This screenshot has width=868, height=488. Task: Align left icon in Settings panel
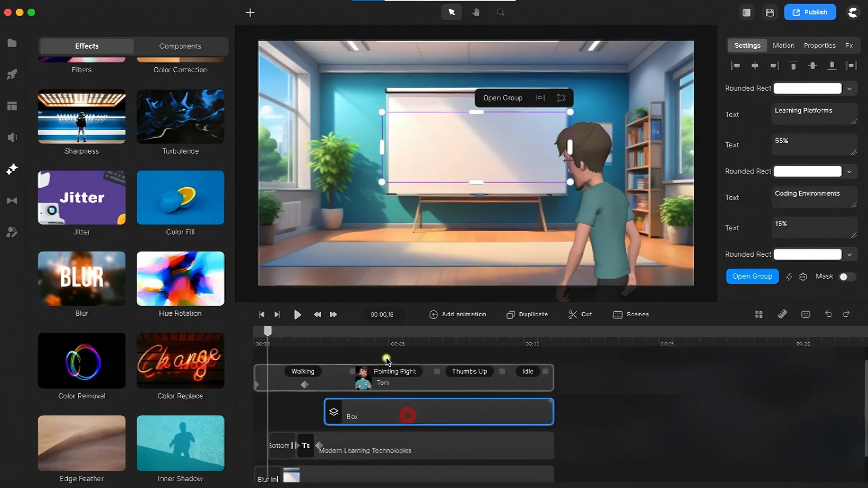736,66
